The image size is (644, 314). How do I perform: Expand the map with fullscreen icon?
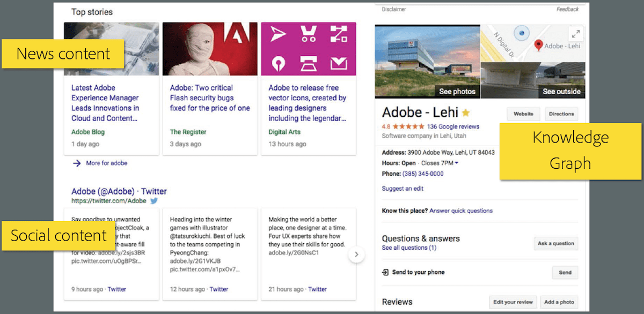pyautogui.click(x=575, y=34)
